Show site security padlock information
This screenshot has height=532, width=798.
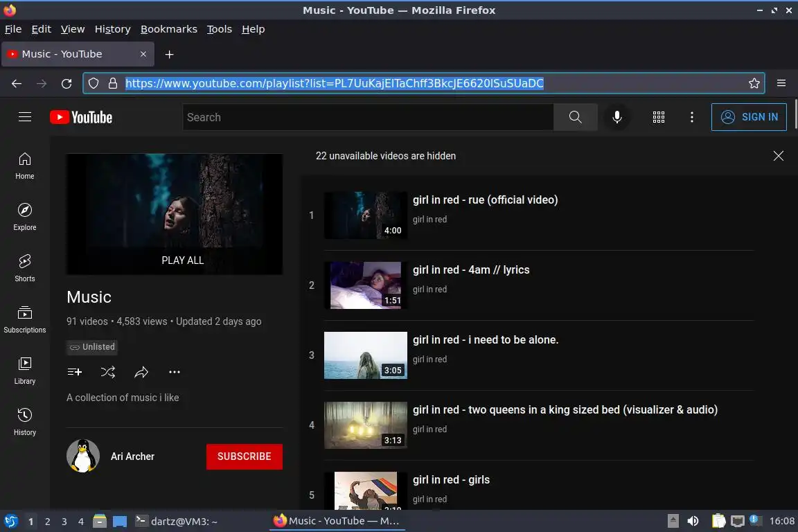113,84
